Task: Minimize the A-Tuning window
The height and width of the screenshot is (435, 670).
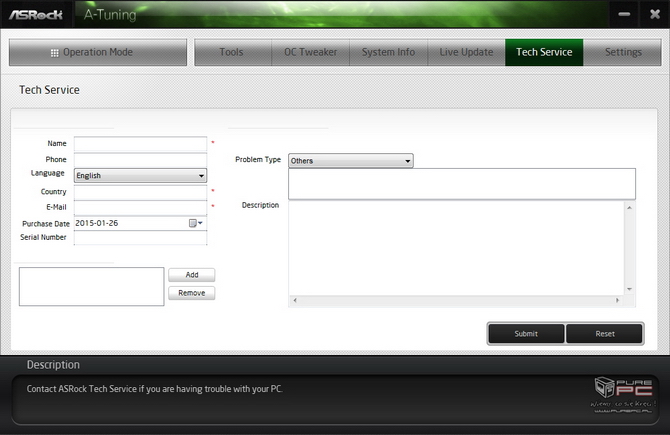Action: [624, 14]
